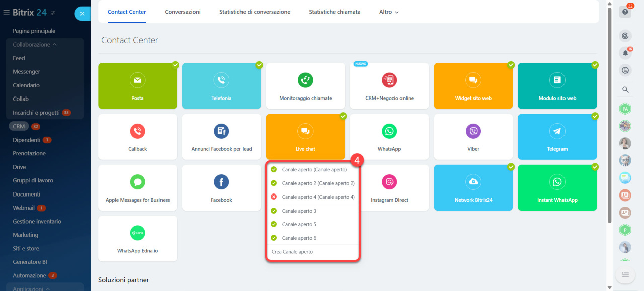Switch to the Conversazioni tab
The height and width of the screenshot is (291, 644).
(183, 12)
